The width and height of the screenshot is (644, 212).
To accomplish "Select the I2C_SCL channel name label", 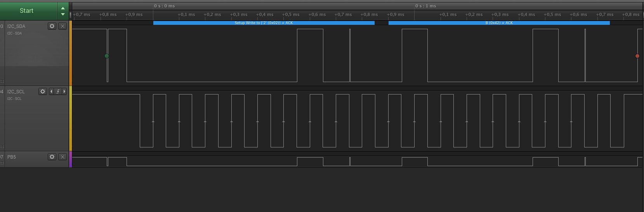I will 16,92.
